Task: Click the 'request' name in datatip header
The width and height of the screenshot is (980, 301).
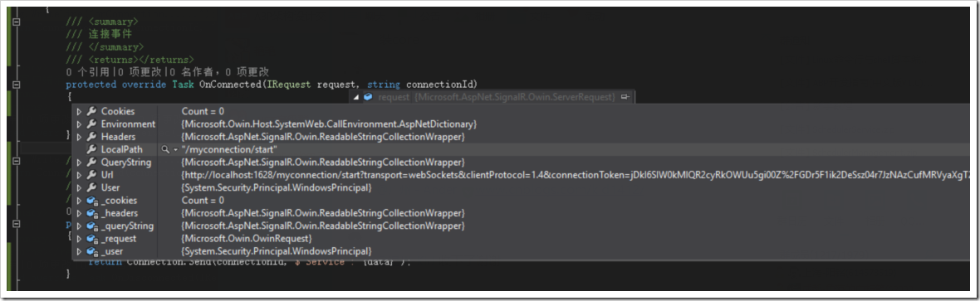Action: 394,97
